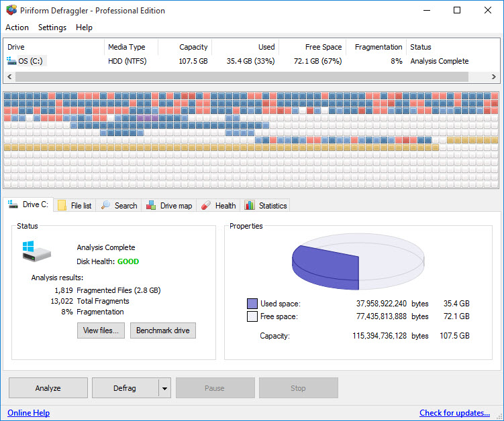The height and width of the screenshot is (421, 504).
Task: Select the OS (C:) drive icon in list
Action: tap(11, 61)
